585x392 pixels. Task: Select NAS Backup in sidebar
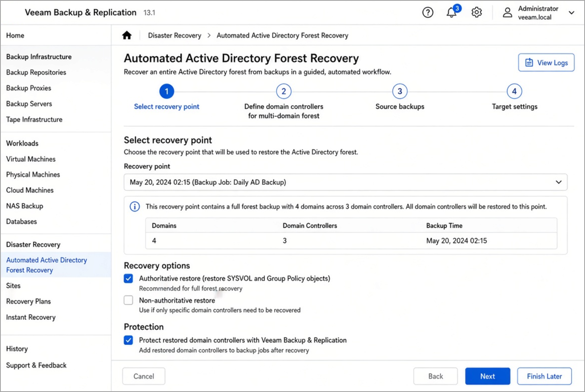[25, 206]
